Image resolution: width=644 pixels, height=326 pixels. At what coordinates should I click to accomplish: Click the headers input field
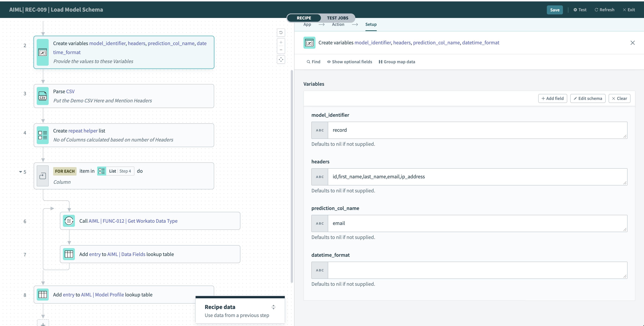pyautogui.click(x=478, y=177)
